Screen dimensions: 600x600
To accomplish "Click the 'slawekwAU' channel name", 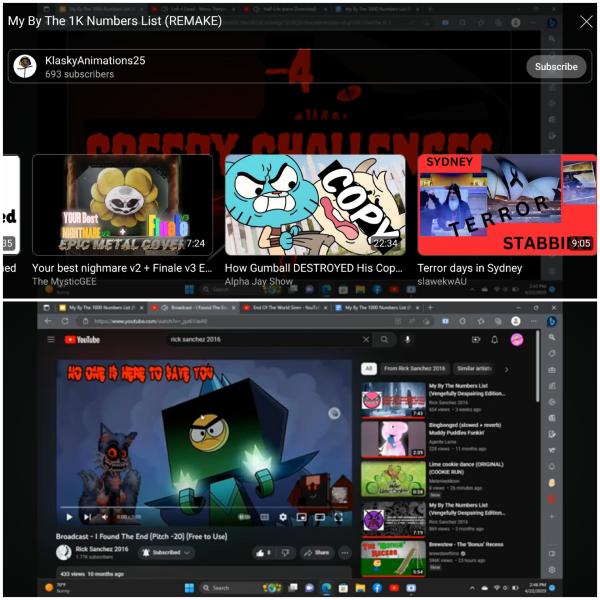I will 442,281.
